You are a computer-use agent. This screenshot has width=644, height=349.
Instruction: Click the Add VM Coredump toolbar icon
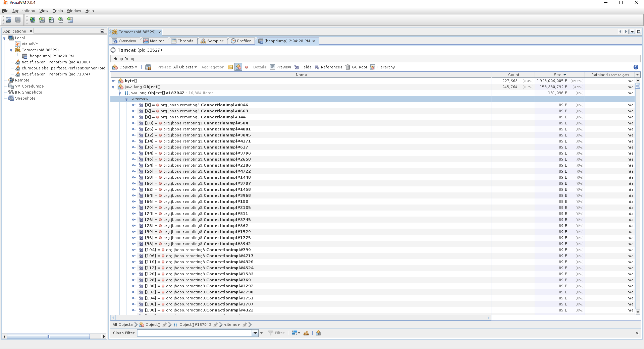pyautogui.click(x=51, y=20)
